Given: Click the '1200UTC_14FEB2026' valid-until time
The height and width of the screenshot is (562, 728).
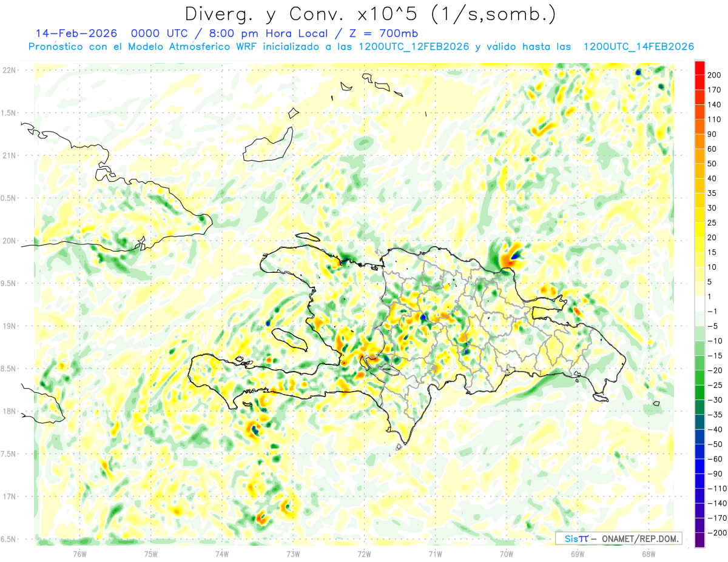Looking at the screenshot, I should pos(638,47).
